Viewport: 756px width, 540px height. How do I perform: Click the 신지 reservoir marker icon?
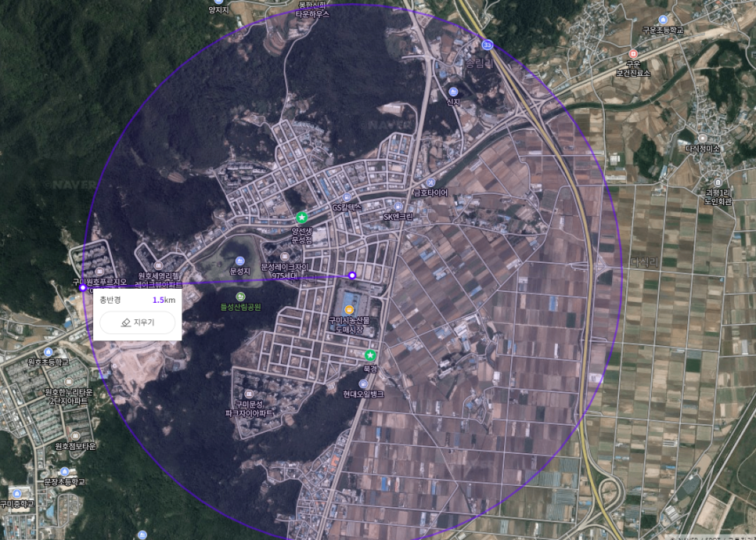pyautogui.click(x=452, y=92)
